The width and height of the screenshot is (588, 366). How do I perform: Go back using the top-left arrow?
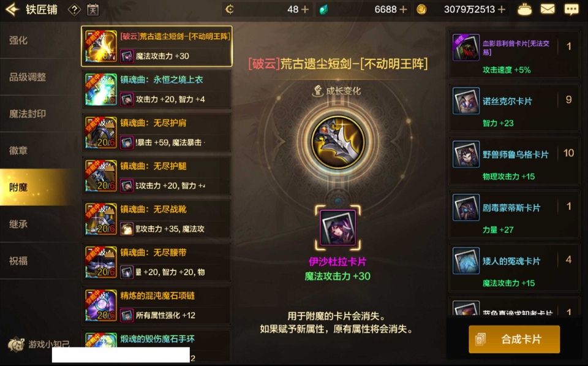coord(12,9)
